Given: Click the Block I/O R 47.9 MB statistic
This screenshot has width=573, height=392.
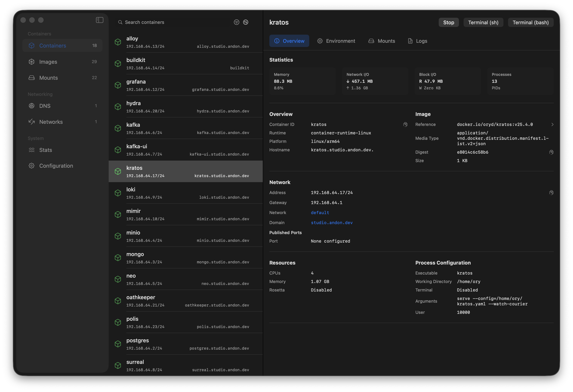Looking at the screenshot, I should pos(448,81).
